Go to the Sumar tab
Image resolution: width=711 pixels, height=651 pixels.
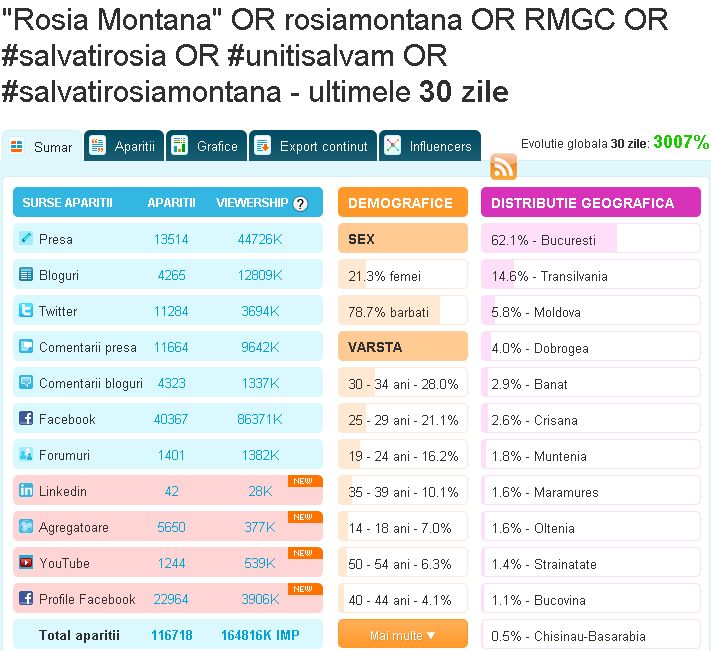pyautogui.click(x=42, y=147)
